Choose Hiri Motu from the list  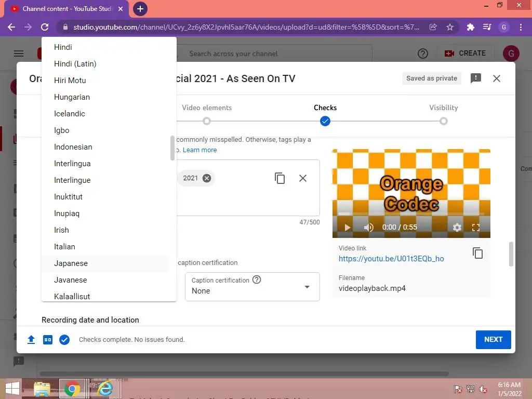[105, 81]
